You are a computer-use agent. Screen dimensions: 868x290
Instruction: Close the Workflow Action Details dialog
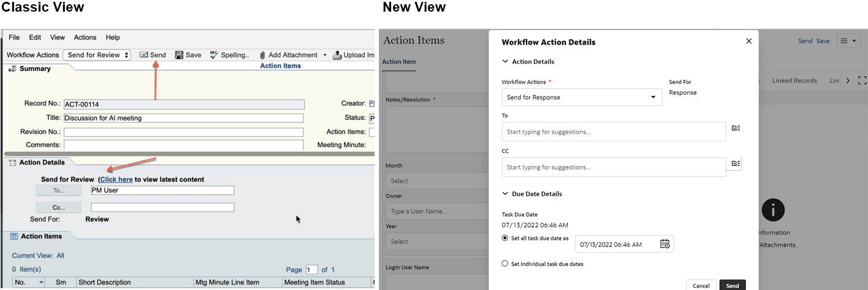tap(749, 41)
